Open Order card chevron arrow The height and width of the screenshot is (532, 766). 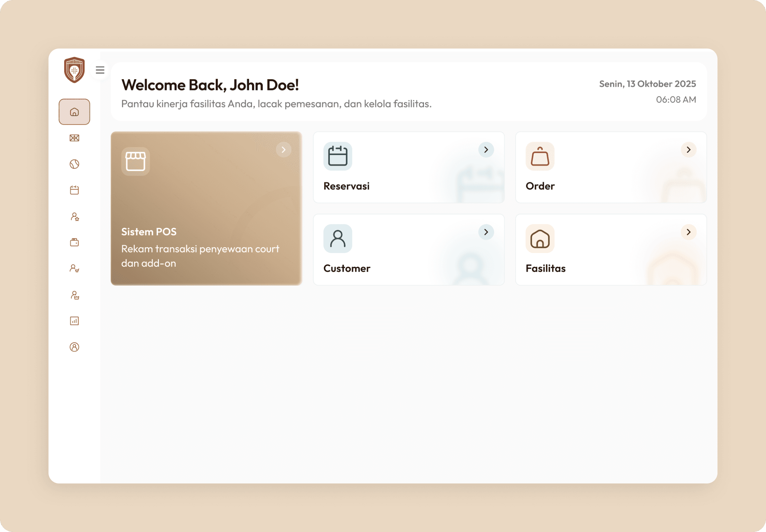click(688, 150)
